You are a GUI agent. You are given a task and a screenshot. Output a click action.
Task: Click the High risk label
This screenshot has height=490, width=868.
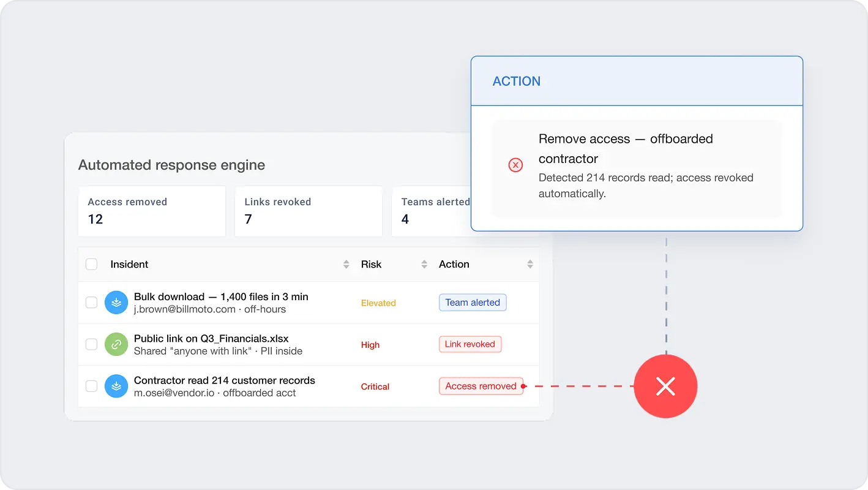point(370,345)
